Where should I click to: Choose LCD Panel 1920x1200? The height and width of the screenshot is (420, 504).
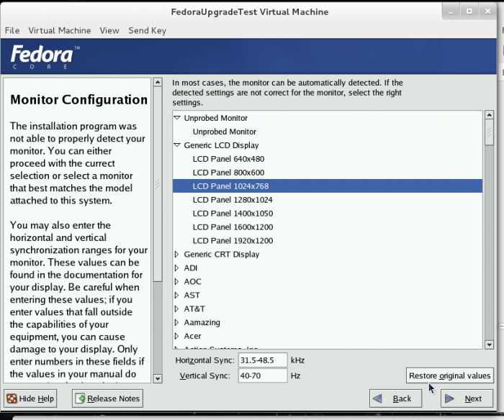click(233, 241)
